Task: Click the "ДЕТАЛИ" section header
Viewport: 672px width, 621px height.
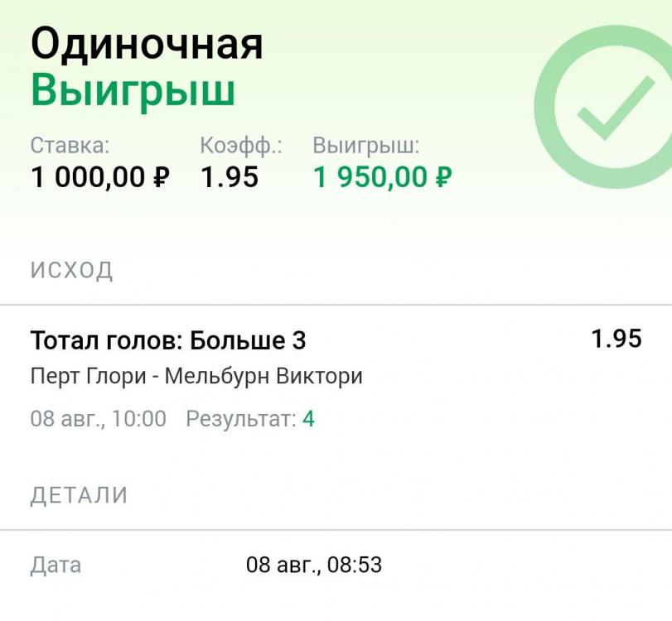Action: (80, 496)
